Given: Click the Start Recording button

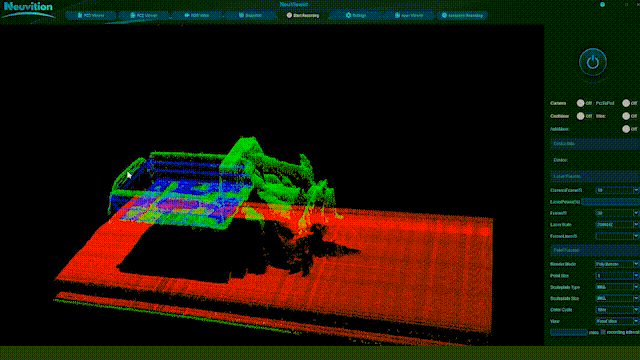Looking at the screenshot, I should 303,15.
